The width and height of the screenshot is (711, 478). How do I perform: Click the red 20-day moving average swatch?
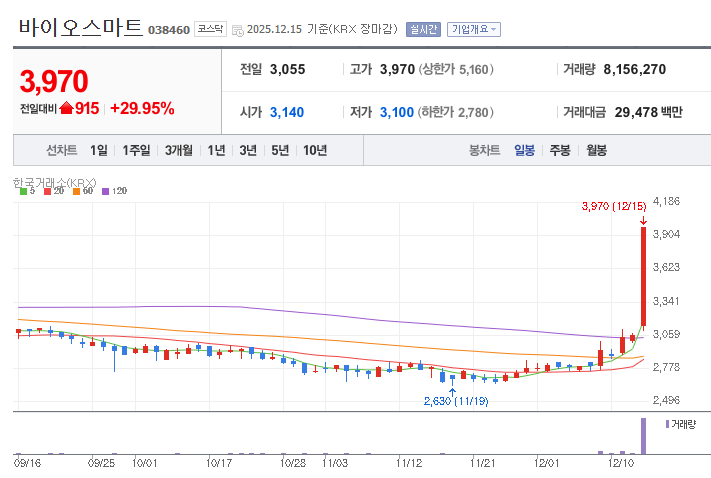pos(48,191)
